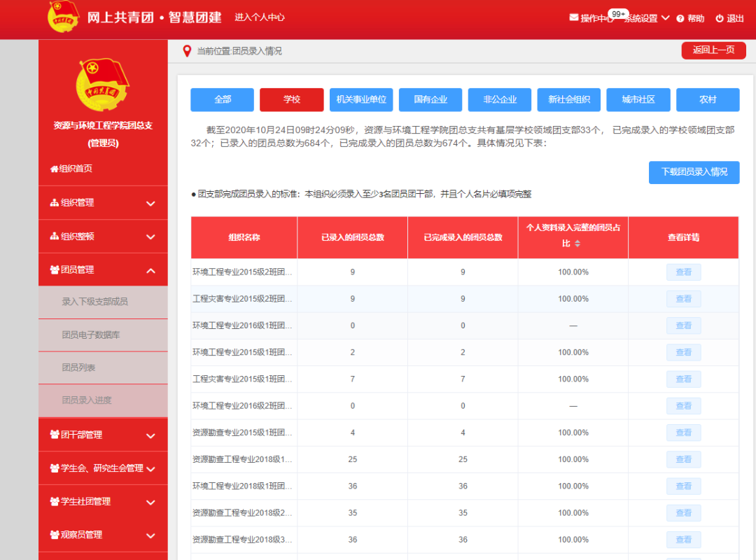Click the 返回上一页 button
The height and width of the screenshot is (560, 756).
point(713,50)
